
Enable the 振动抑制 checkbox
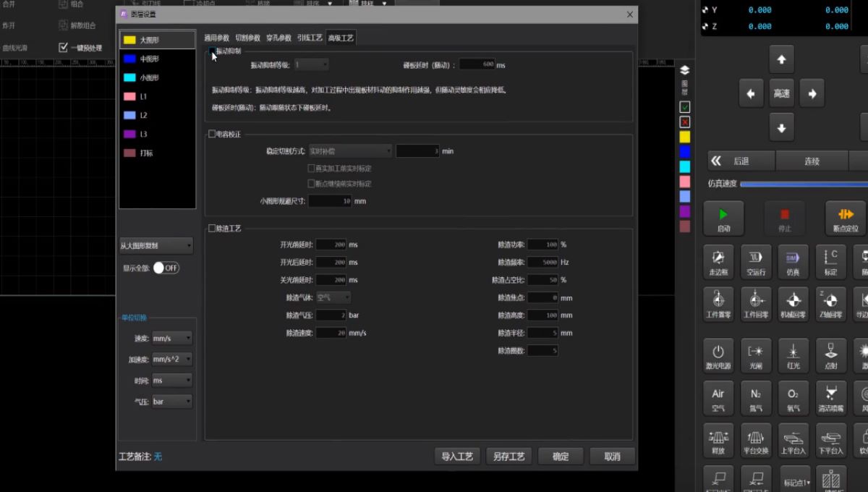(x=212, y=52)
